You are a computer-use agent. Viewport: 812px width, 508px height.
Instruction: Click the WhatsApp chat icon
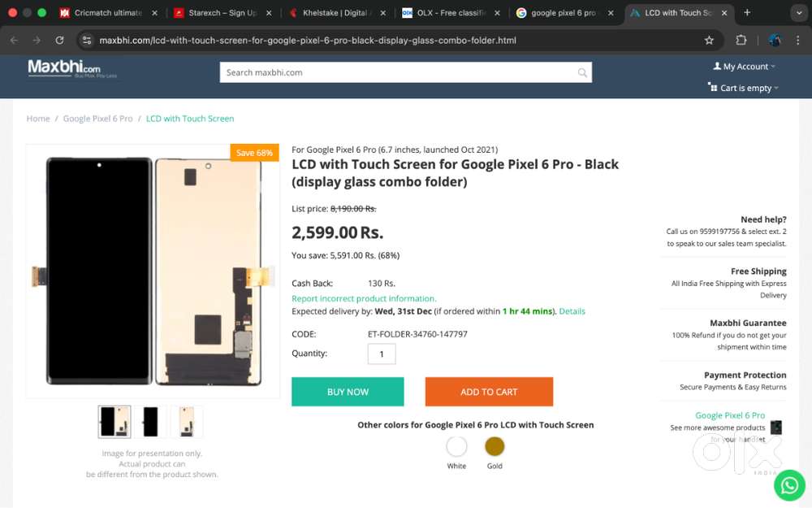(x=788, y=485)
